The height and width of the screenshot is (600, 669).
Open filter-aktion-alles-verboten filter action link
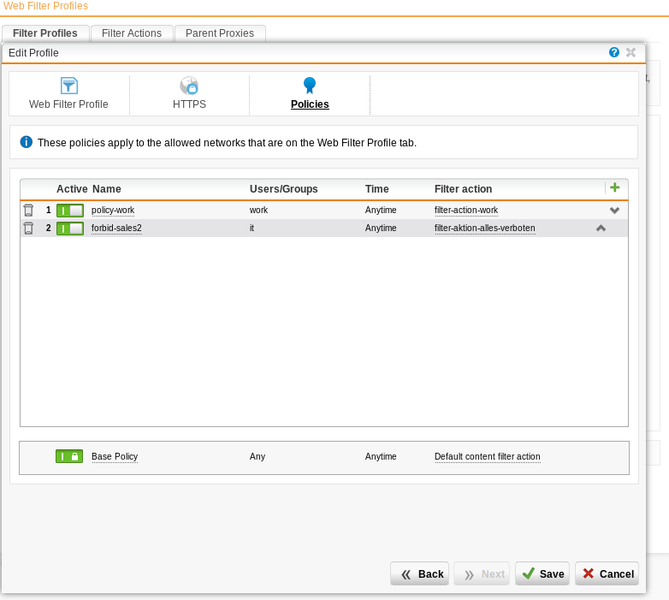484,228
